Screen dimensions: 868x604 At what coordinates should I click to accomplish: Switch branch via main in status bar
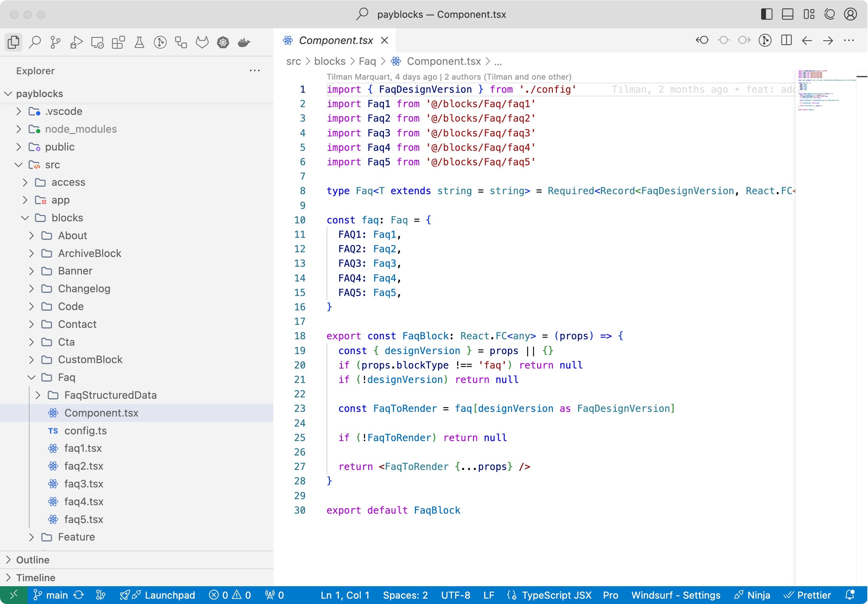click(x=51, y=595)
